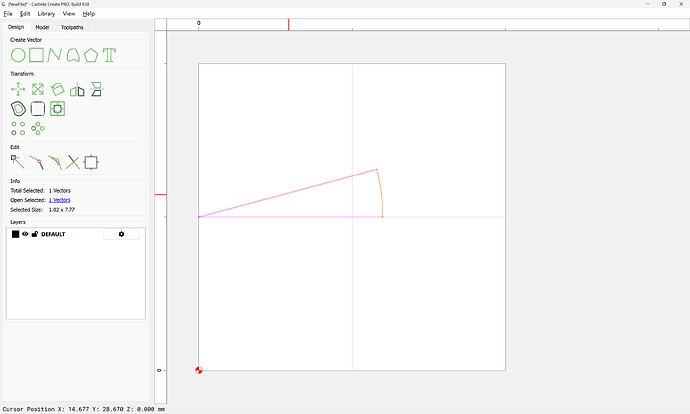Image resolution: width=690 pixels, height=414 pixels.
Task: Click the DEFAULT layer black color swatch
Action: [16, 234]
